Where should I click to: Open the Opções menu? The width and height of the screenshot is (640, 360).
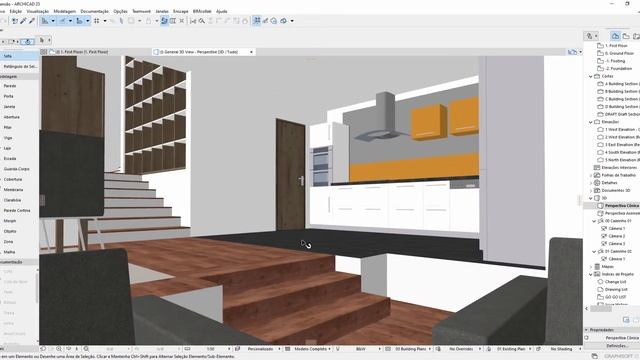coord(120,11)
